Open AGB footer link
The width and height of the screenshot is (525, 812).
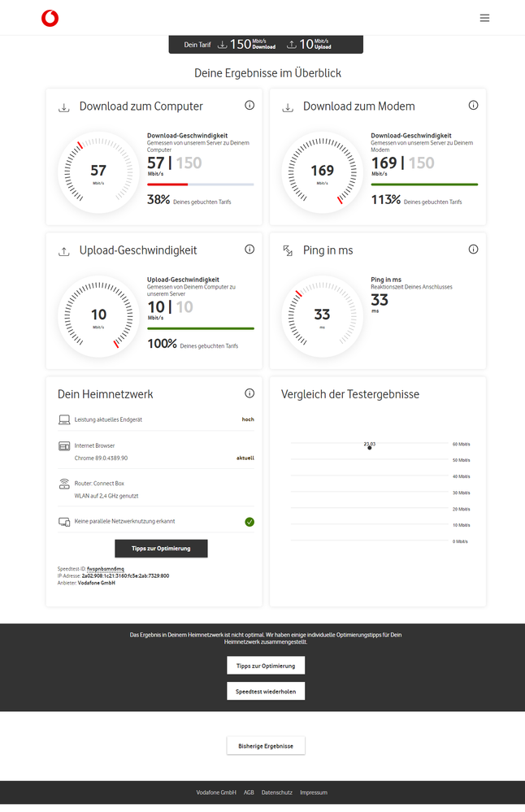pos(249,792)
